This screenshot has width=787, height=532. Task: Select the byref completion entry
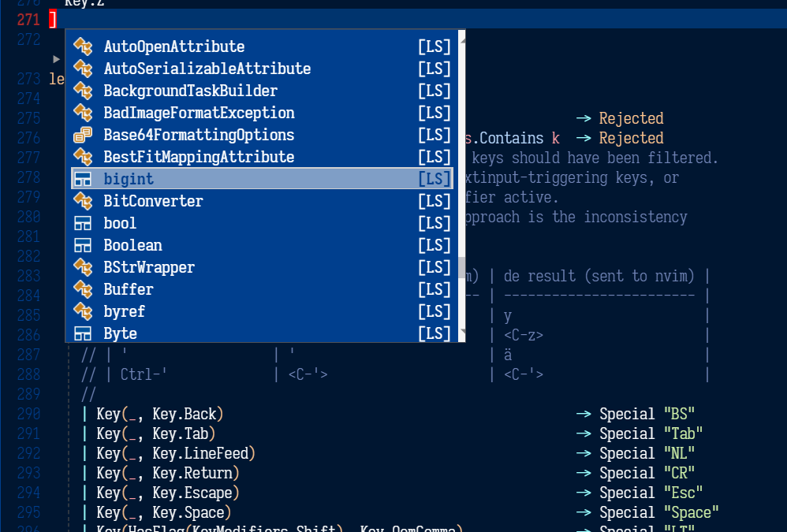tap(124, 311)
